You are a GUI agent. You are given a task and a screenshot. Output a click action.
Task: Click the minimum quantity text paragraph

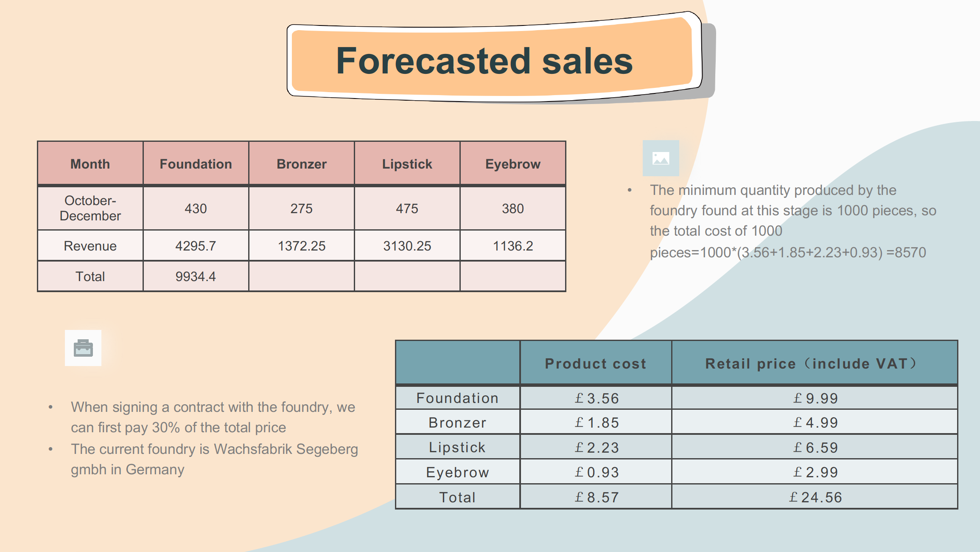[x=792, y=221]
